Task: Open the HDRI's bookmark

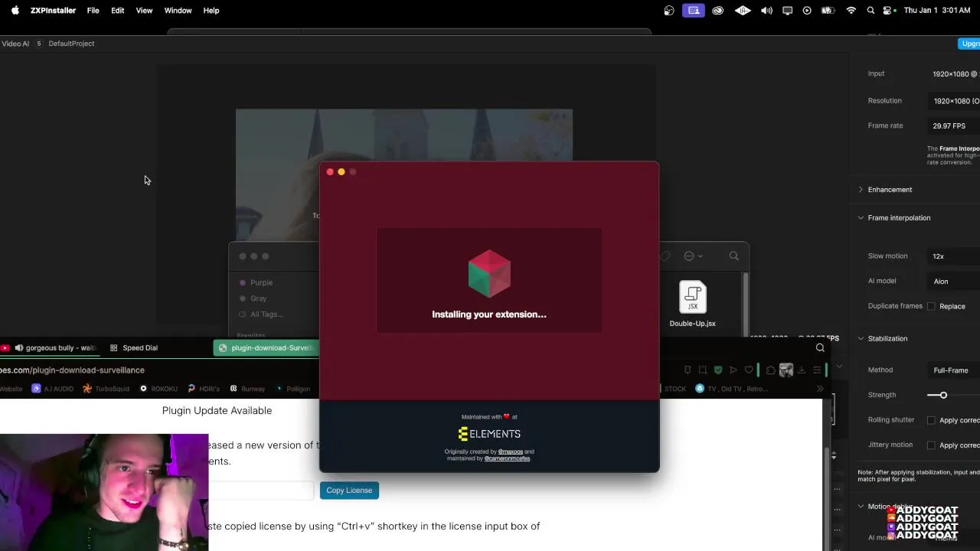Action: coord(204,389)
